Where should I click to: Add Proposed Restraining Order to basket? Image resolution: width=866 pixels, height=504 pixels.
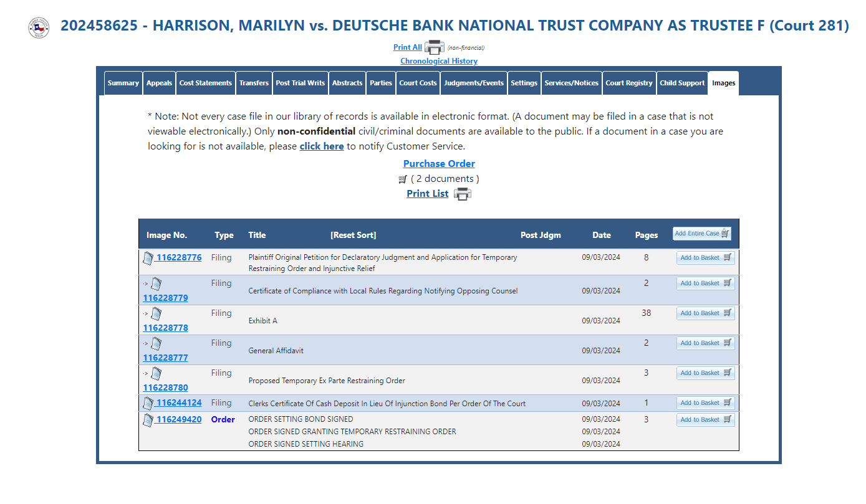[x=706, y=373]
